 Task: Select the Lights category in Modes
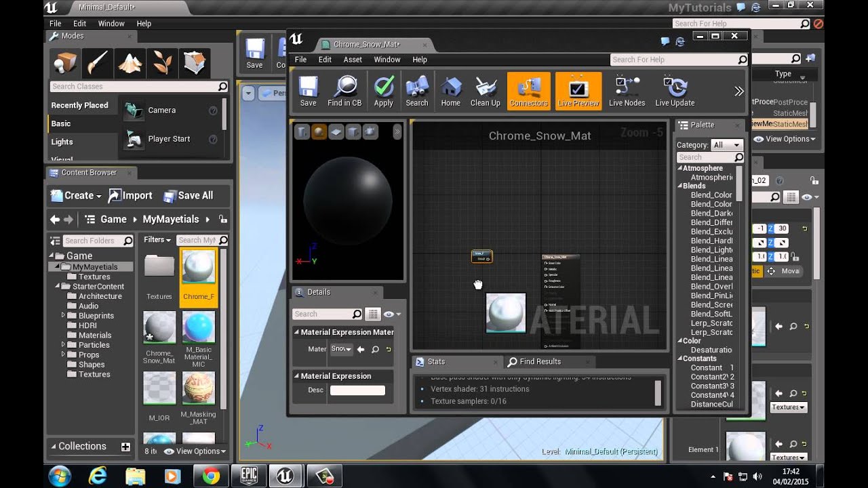62,142
